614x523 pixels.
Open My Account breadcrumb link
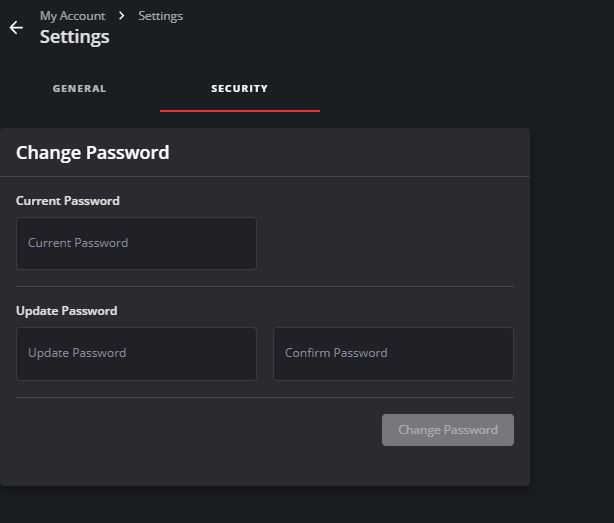click(72, 16)
